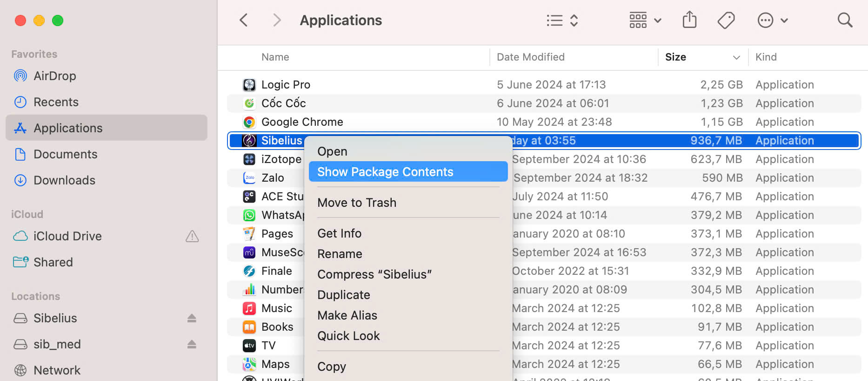868x381 pixels.
Task: Sort by Date Modified column header
Action: [x=531, y=57]
